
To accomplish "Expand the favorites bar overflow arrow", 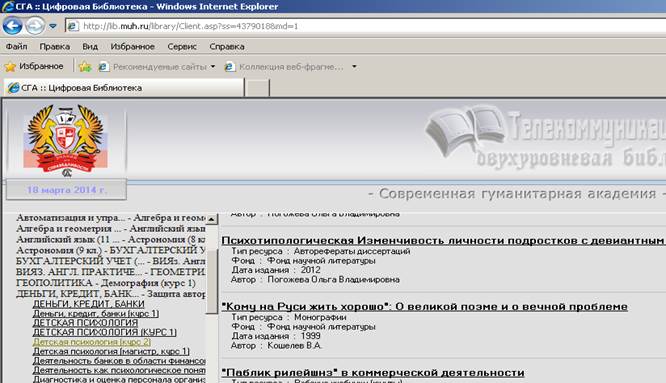I will (x=354, y=67).
